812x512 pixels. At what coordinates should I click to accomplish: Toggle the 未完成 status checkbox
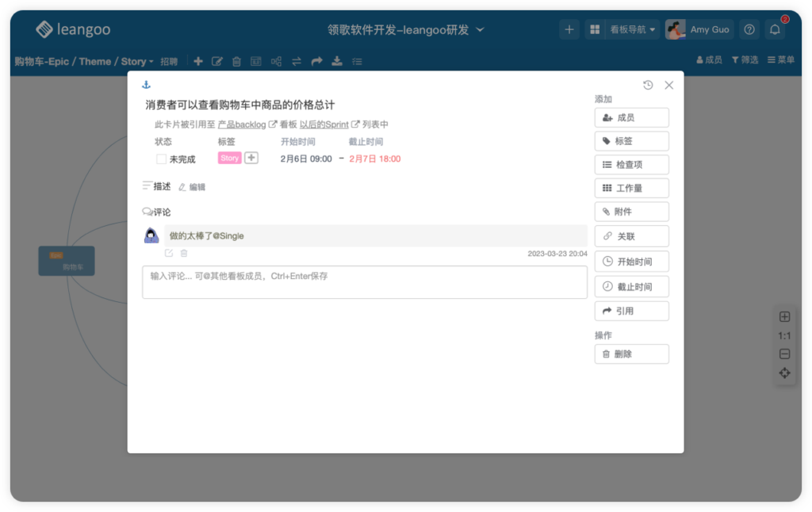[x=161, y=159]
